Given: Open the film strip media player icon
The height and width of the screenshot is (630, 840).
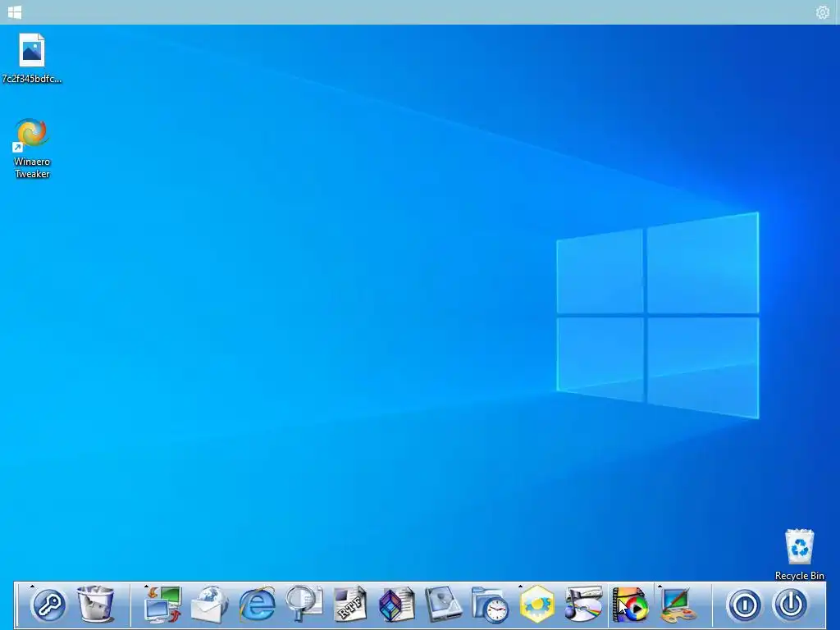Looking at the screenshot, I should click(x=631, y=605).
